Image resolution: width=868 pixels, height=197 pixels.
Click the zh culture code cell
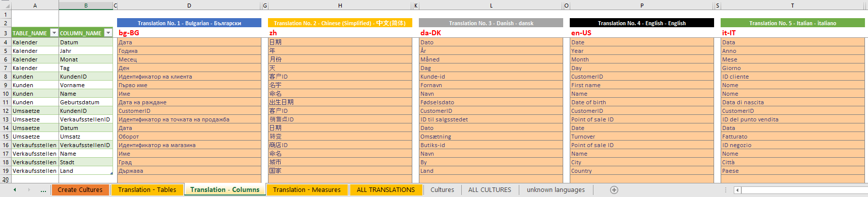click(x=340, y=33)
